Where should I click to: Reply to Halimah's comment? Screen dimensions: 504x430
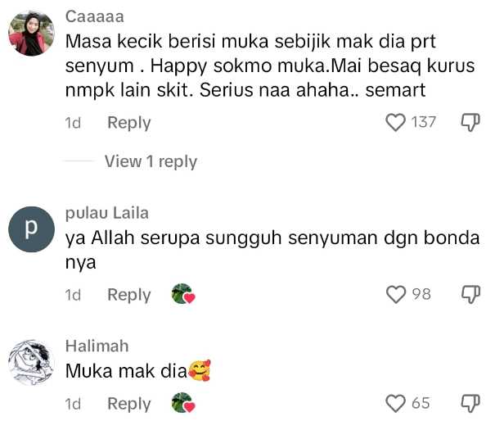129,404
